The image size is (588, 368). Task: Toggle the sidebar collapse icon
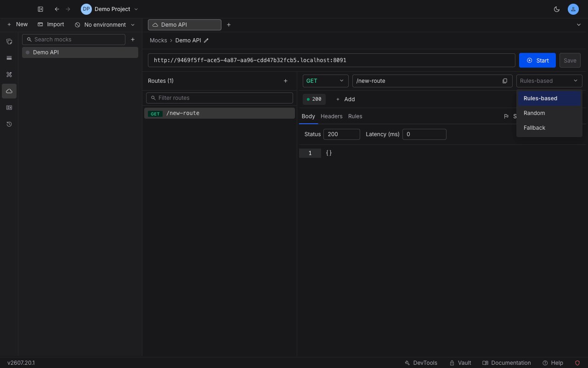pyautogui.click(x=40, y=9)
